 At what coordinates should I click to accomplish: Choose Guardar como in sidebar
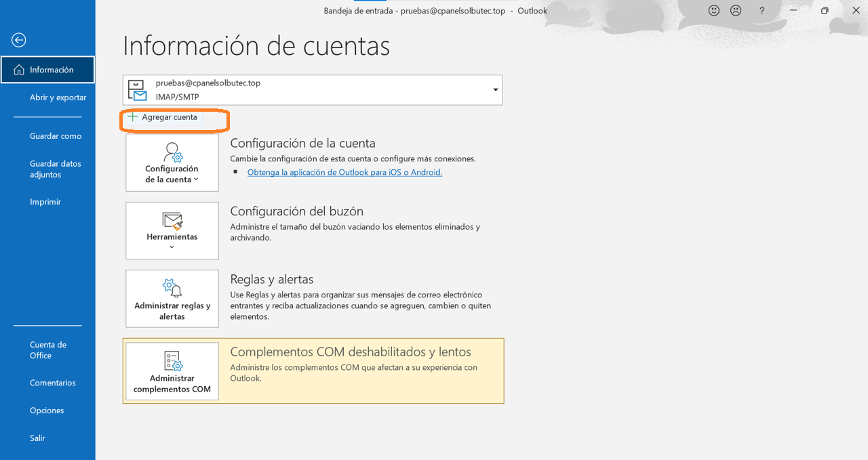[56, 136]
